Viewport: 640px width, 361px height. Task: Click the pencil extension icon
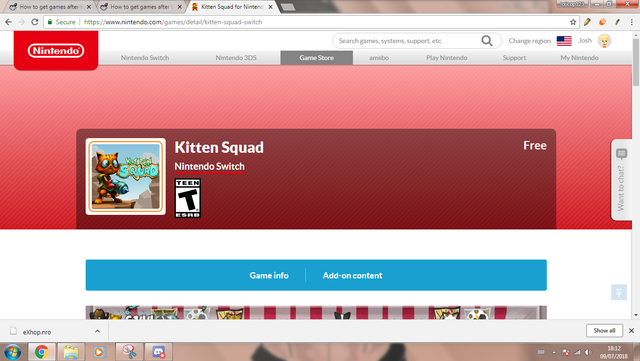coord(587,22)
